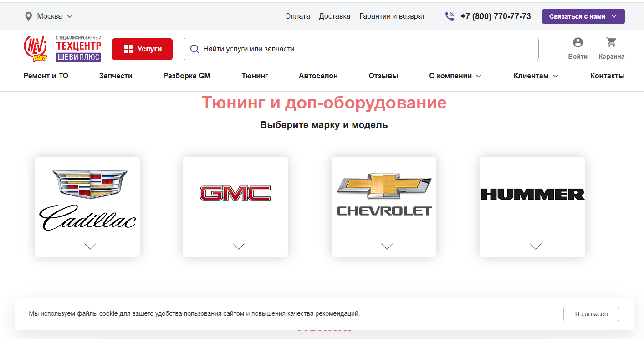Open the Доставка link

click(x=335, y=16)
